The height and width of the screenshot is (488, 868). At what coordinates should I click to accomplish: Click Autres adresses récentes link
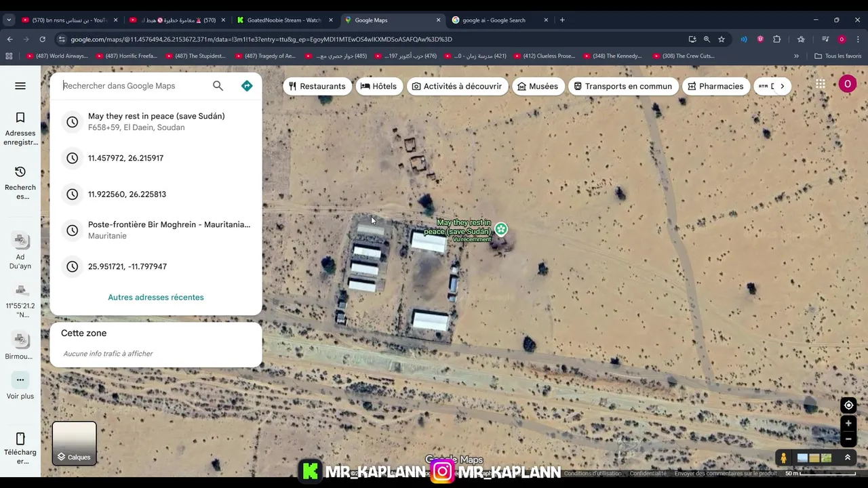click(156, 298)
